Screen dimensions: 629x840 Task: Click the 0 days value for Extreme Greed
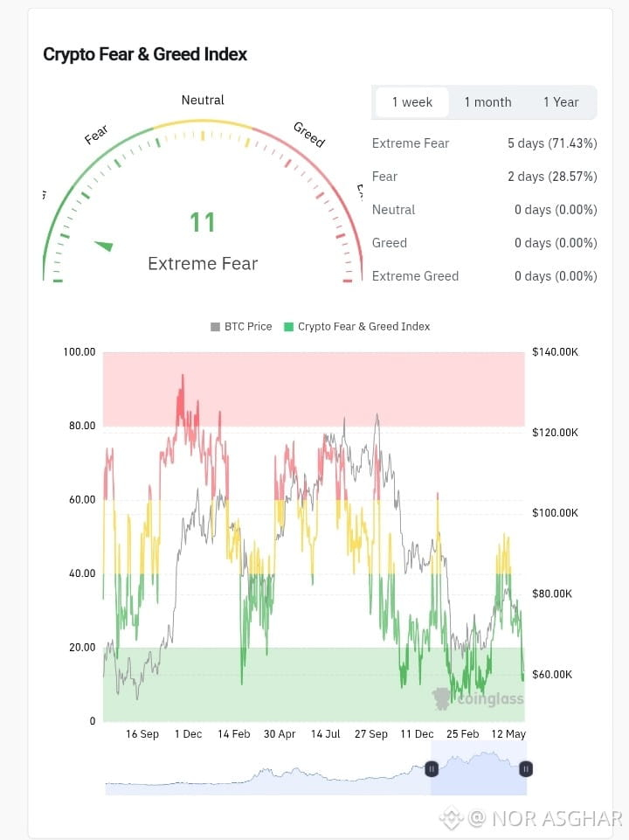(556, 276)
